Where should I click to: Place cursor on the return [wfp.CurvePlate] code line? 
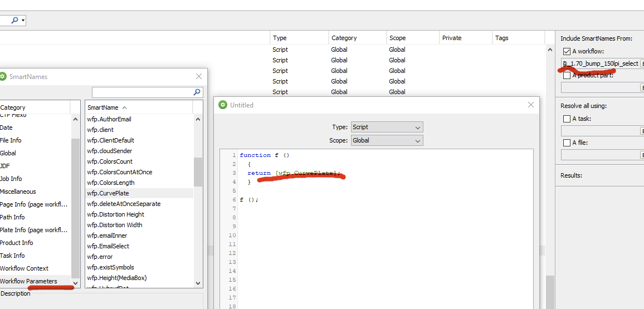pos(294,173)
